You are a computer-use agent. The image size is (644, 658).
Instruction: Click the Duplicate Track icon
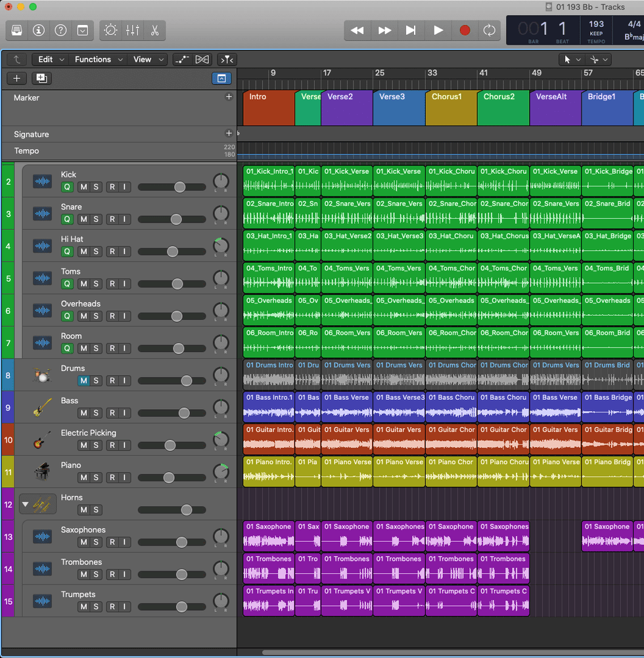(41, 78)
